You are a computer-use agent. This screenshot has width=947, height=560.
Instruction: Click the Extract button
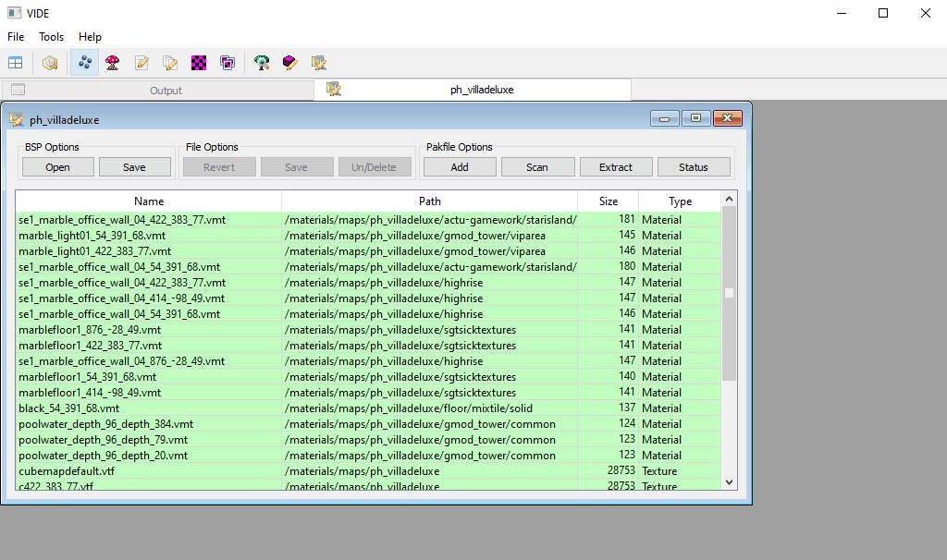tap(616, 167)
